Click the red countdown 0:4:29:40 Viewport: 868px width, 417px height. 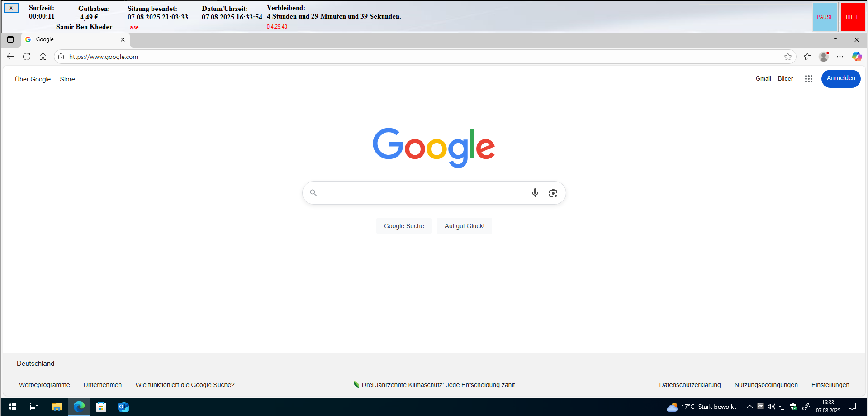point(277,27)
